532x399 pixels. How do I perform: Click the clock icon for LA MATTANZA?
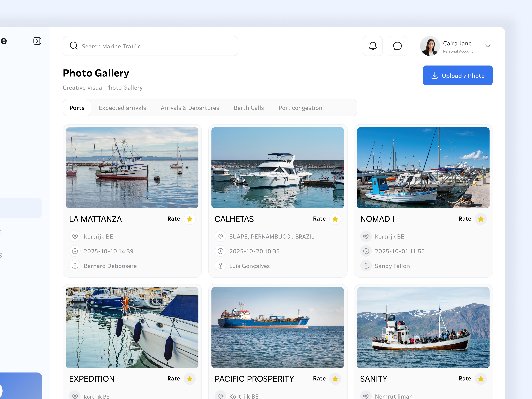coord(75,251)
